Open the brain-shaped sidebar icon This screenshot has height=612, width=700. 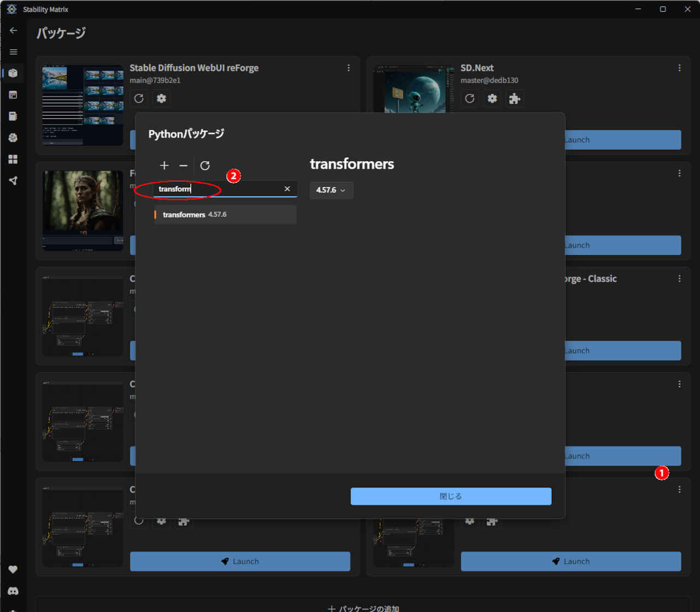point(13,138)
